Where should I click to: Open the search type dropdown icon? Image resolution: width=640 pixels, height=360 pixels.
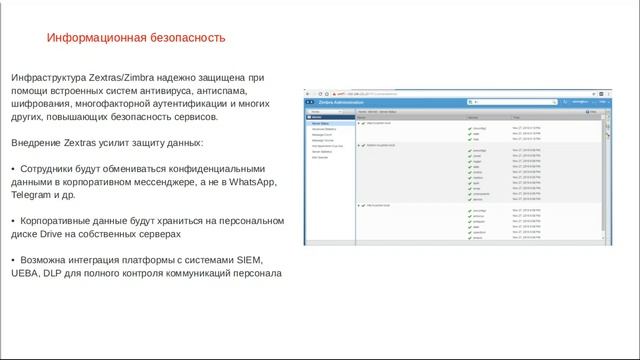coord(471,102)
